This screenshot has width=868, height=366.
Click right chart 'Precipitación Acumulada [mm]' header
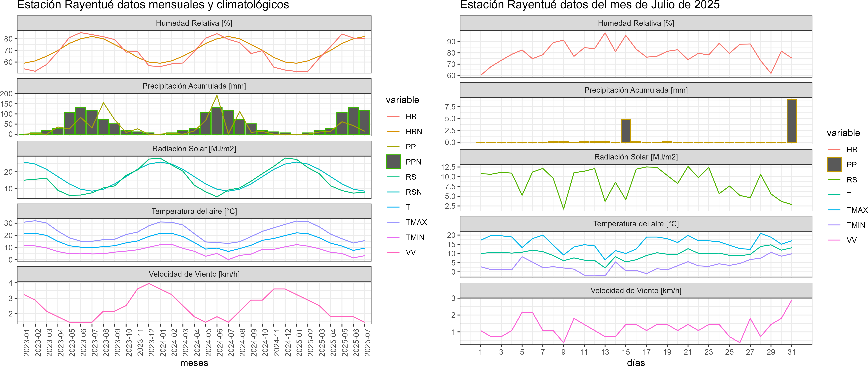pyautogui.click(x=636, y=90)
